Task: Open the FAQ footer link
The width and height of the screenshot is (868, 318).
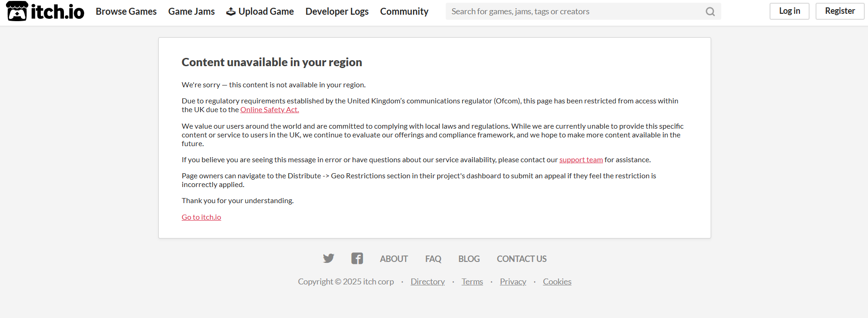Action: pyautogui.click(x=433, y=259)
